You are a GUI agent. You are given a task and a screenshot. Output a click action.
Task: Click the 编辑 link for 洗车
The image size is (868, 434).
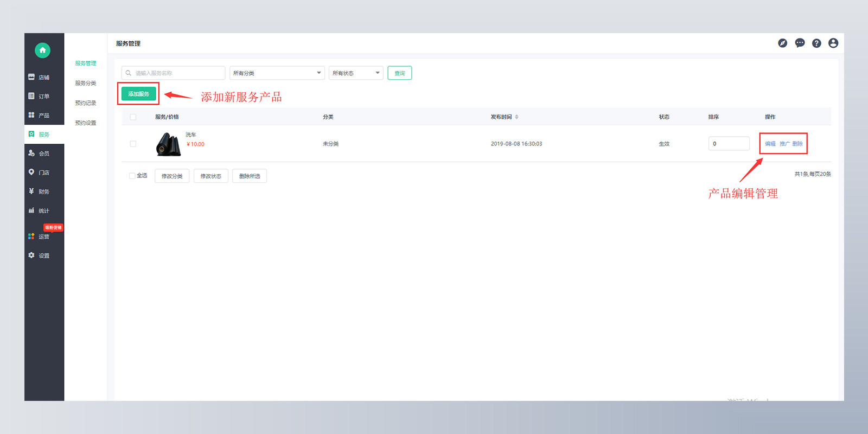coord(770,144)
